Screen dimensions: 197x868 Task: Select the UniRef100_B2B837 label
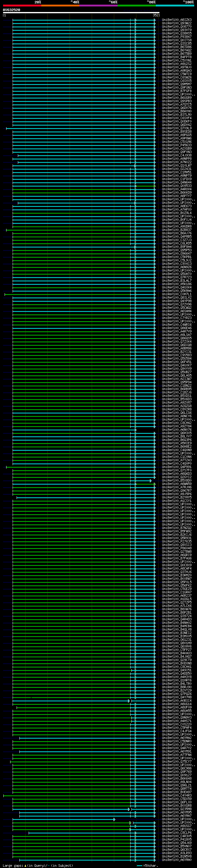point(177,230)
